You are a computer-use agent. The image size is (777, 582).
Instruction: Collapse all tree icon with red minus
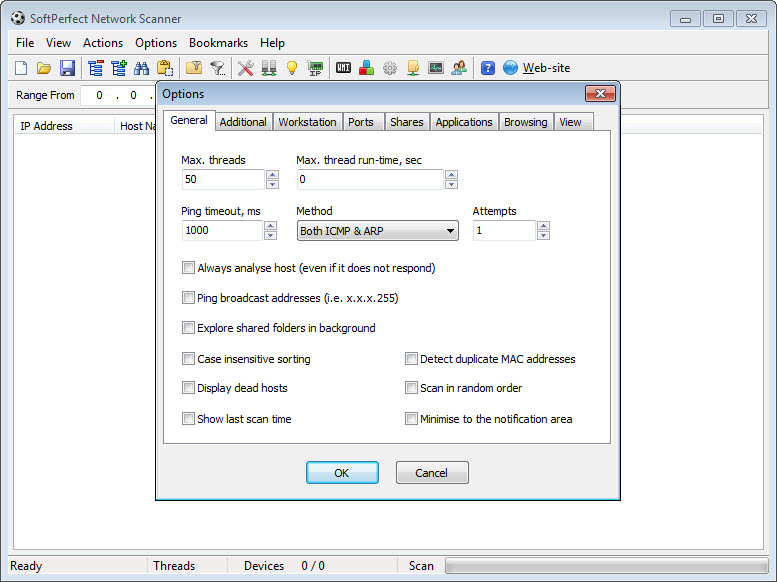(x=95, y=68)
